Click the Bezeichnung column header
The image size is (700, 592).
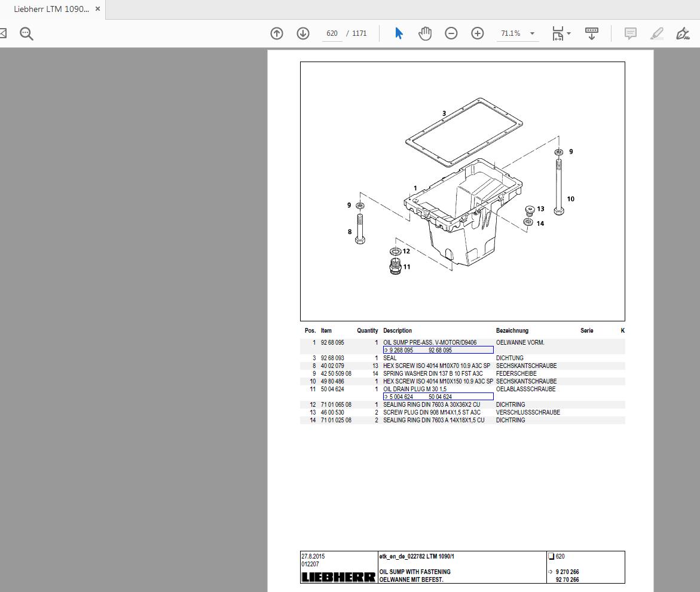click(x=512, y=330)
